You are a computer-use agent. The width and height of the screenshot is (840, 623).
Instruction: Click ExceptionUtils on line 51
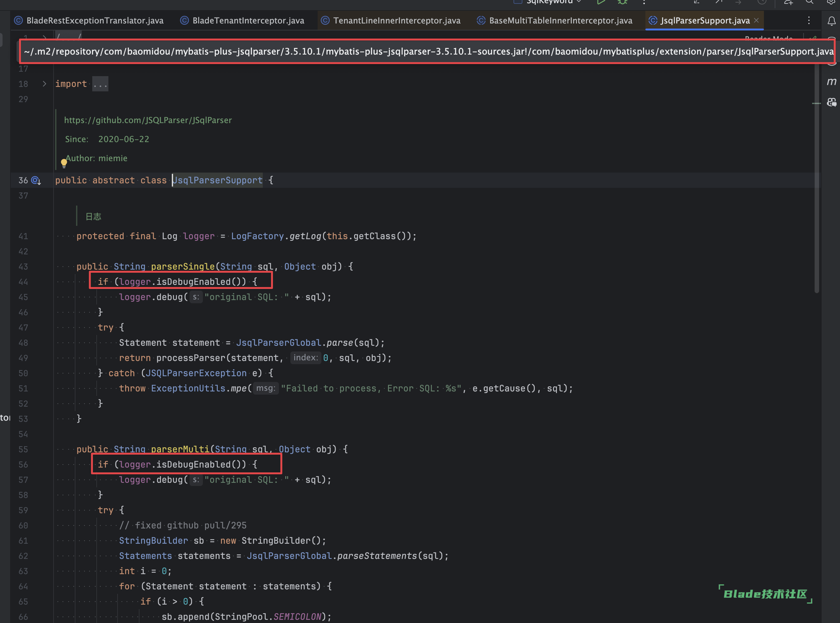tap(188, 389)
